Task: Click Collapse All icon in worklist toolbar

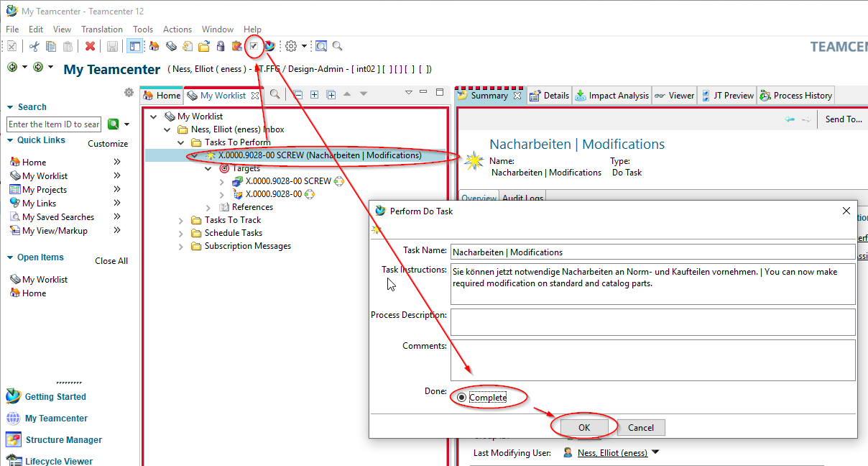Action: click(x=297, y=95)
